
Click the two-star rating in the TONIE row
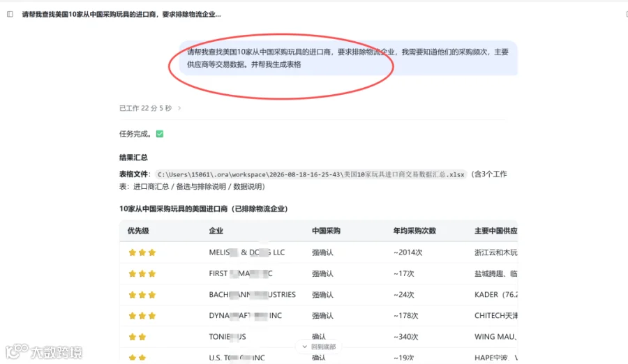click(137, 337)
